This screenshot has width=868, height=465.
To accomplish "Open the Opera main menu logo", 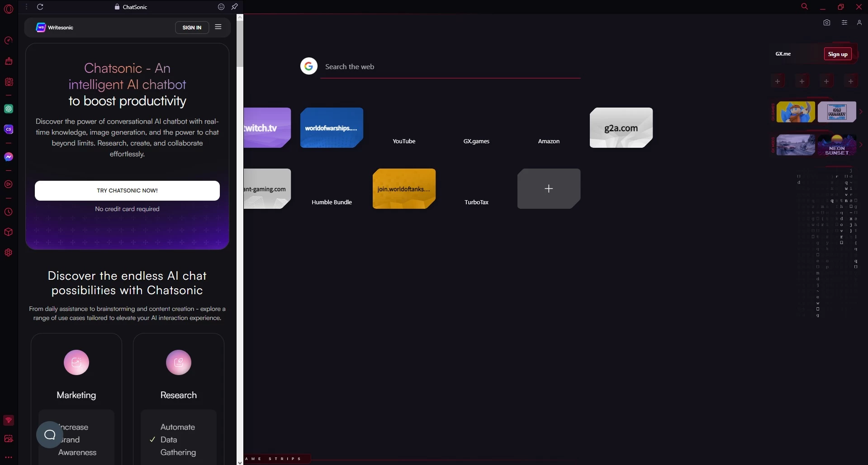I will [8, 9].
